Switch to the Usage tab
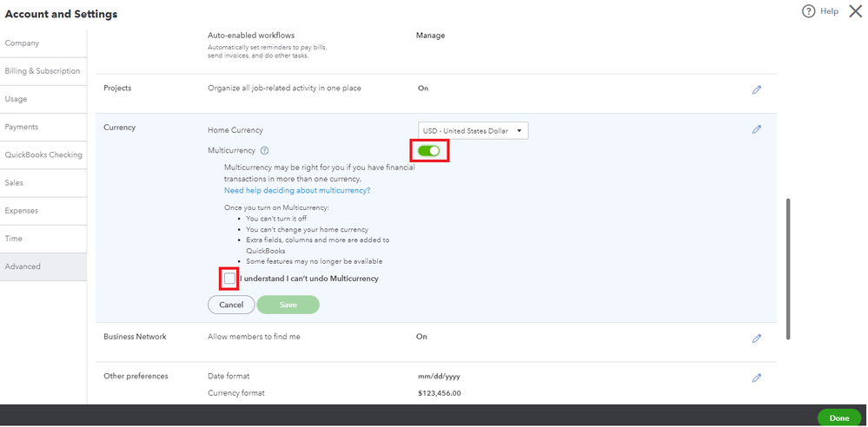This screenshot has height=427, width=868. click(x=43, y=99)
